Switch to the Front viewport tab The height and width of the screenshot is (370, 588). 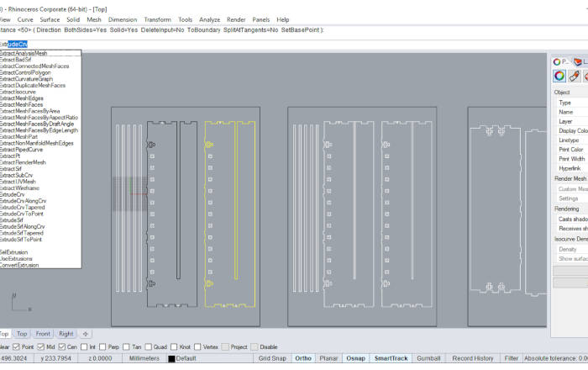click(x=43, y=334)
